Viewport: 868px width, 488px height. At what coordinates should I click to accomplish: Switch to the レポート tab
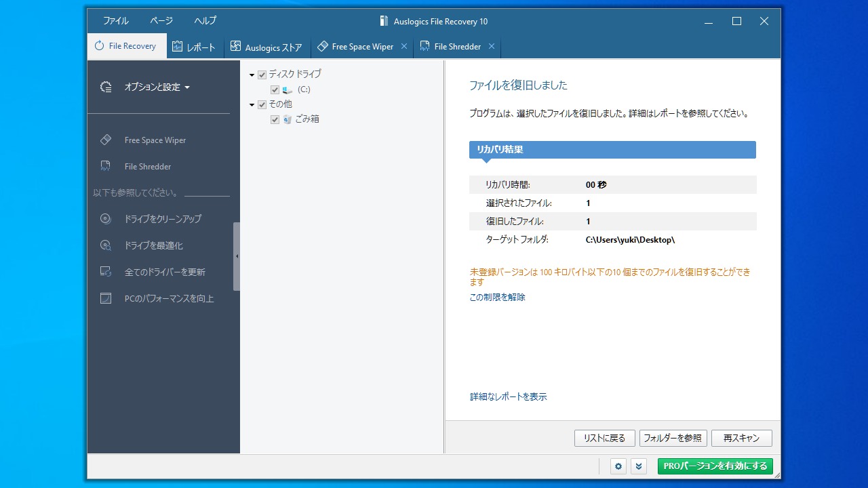tap(195, 47)
